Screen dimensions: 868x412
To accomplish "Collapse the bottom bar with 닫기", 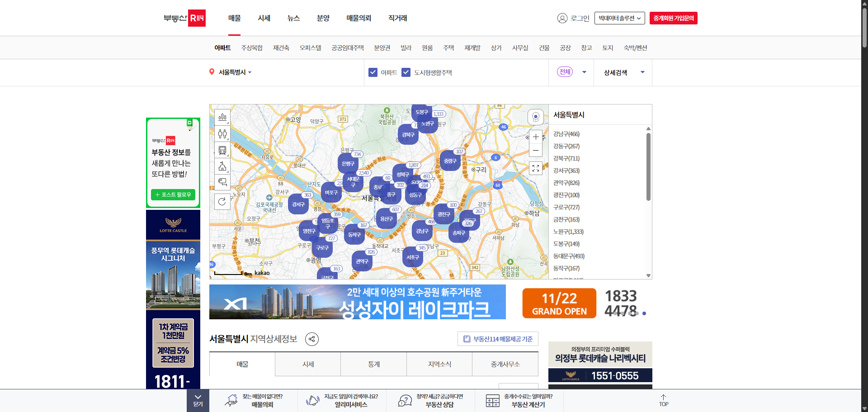I will [198, 400].
